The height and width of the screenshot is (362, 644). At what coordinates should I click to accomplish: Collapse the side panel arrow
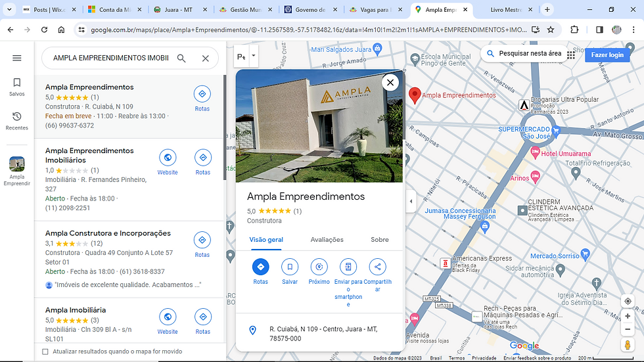[411, 201]
